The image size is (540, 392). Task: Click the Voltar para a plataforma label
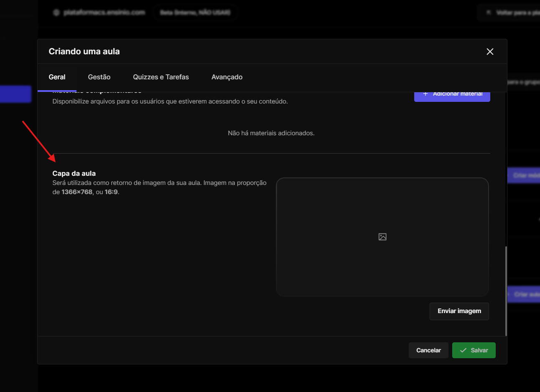pos(517,13)
